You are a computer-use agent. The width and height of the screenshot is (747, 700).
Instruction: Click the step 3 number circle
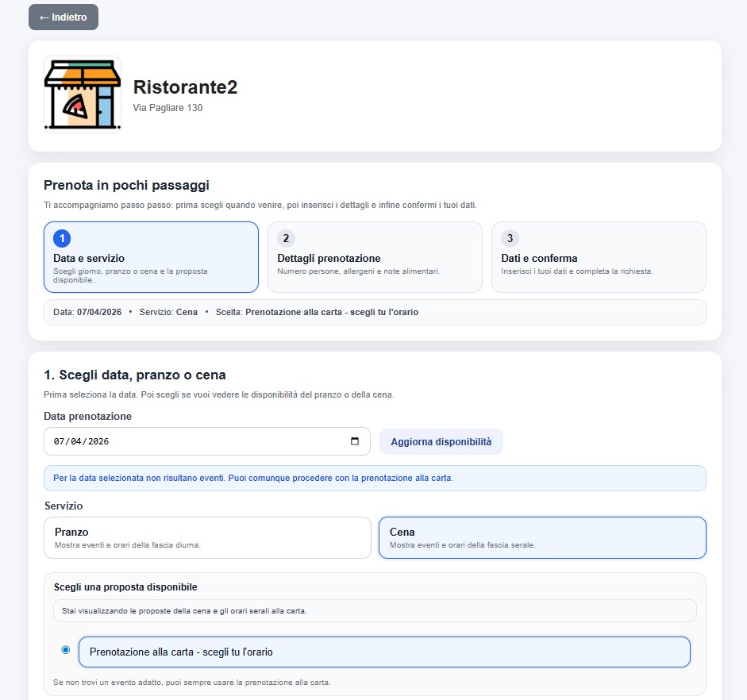510,238
